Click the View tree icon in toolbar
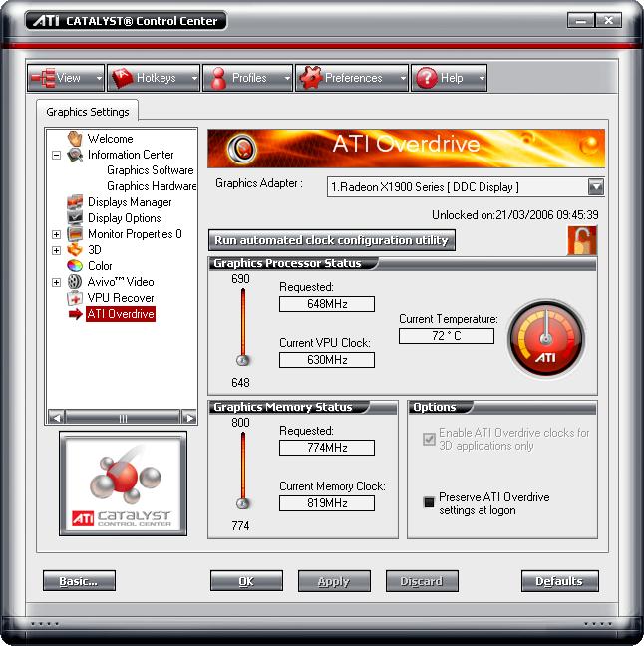Viewport: 644px width, 646px height. coord(43,78)
